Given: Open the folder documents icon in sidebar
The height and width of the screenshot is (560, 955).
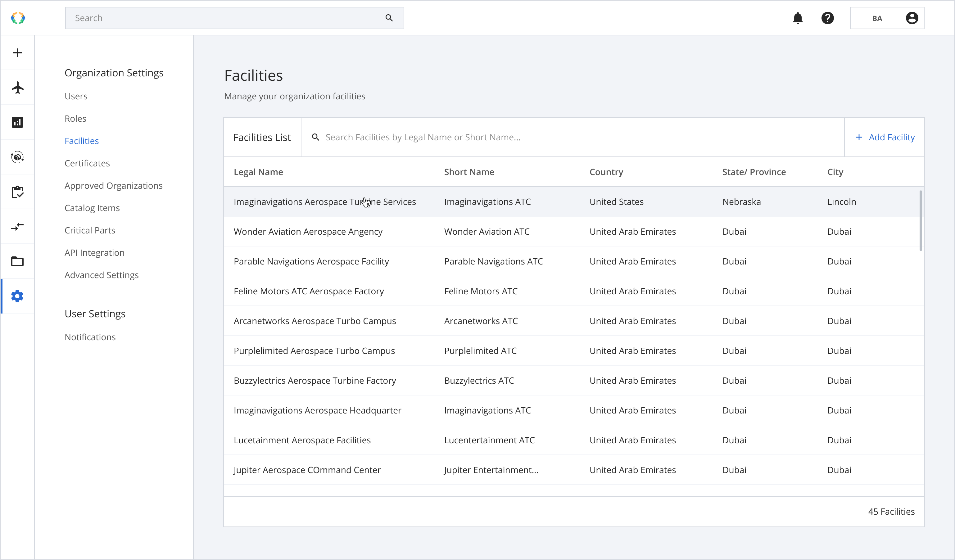Looking at the screenshot, I should (17, 261).
